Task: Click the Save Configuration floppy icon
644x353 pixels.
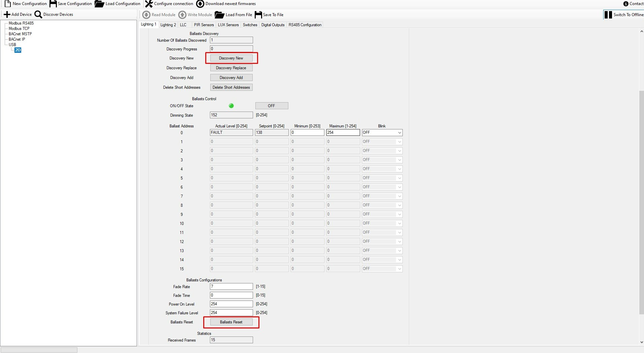Action: pyautogui.click(x=53, y=4)
